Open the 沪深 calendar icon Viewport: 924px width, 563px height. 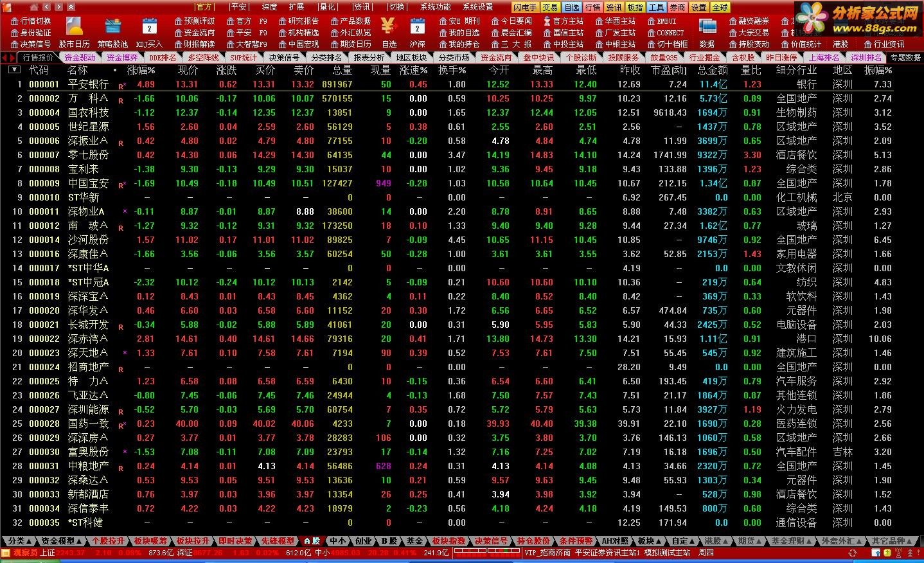[x=417, y=32]
